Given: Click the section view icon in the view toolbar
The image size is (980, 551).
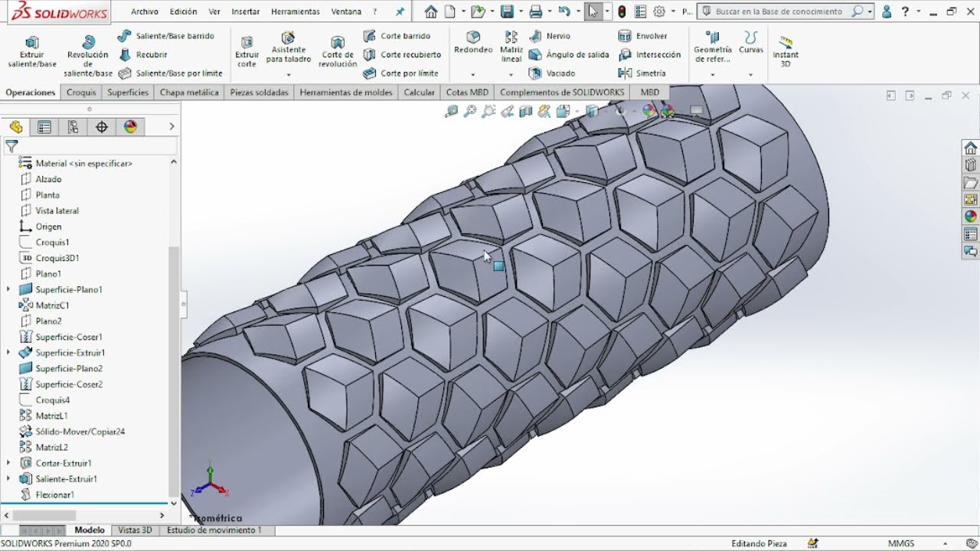Looking at the screenshot, I should point(525,112).
